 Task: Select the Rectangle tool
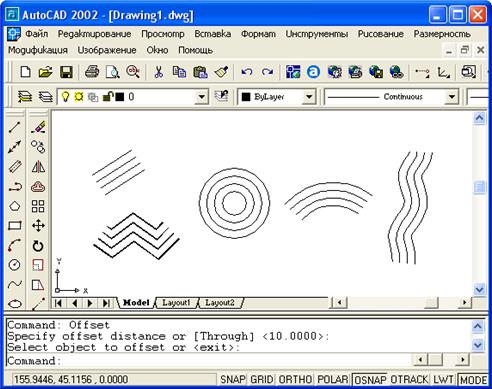[14, 226]
